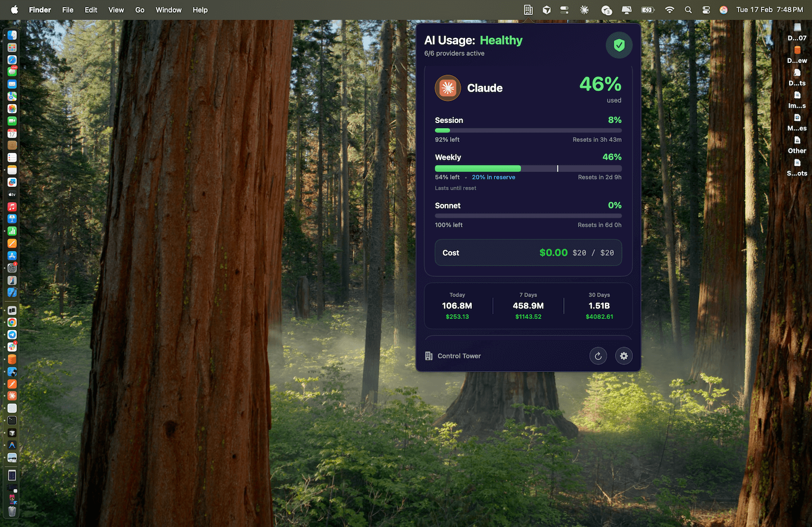Screen dimensions: 812x527
Task: Click the screen mirroring display icon
Action: pyautogui.click(x=627, y=10)
